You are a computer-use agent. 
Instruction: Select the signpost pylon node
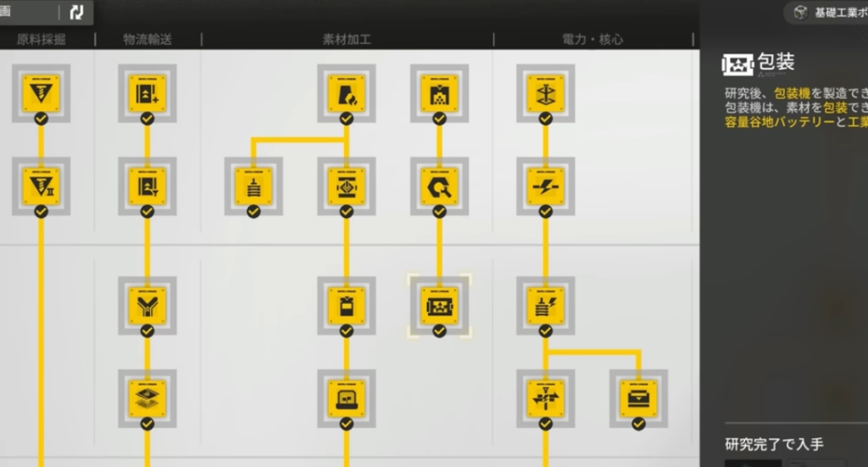[546, 398]
